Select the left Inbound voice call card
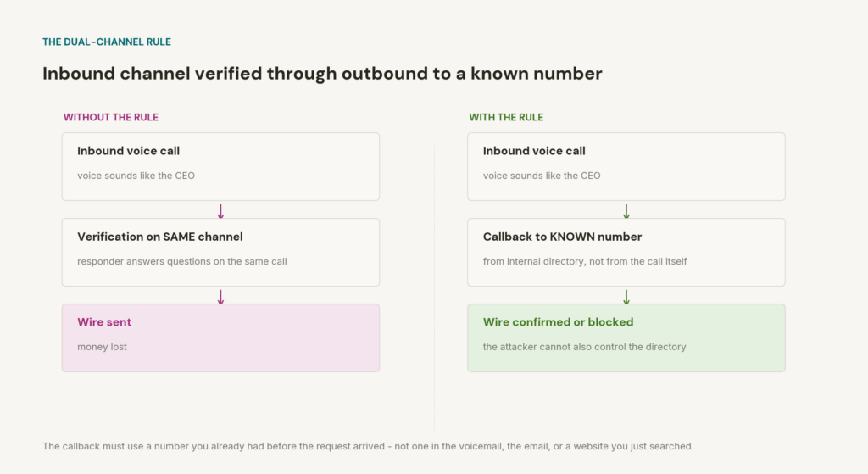 click(221, 167)
